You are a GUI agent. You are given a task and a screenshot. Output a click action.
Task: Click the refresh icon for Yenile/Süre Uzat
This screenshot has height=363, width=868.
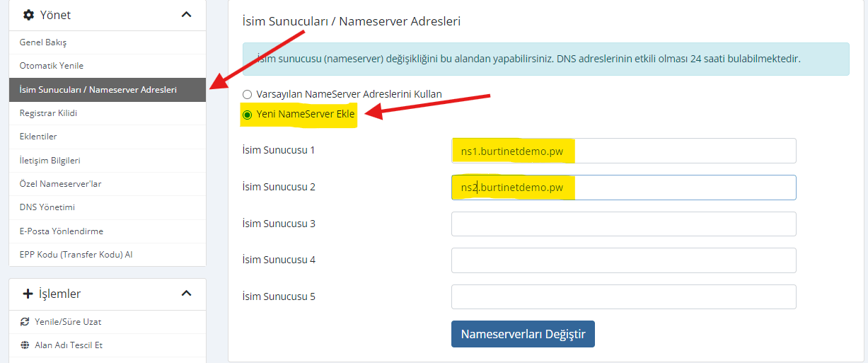[x=25, y=322]
